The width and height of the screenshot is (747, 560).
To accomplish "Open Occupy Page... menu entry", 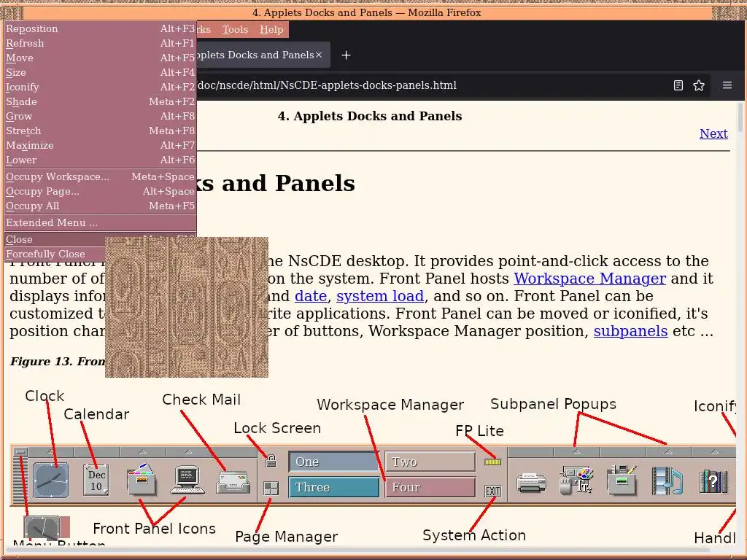I will 100,192.
